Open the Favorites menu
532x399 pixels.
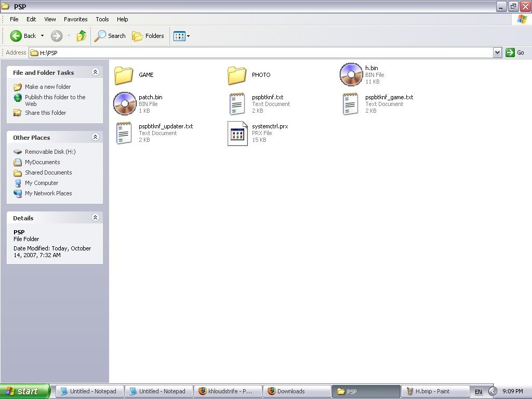click(76, 19)
